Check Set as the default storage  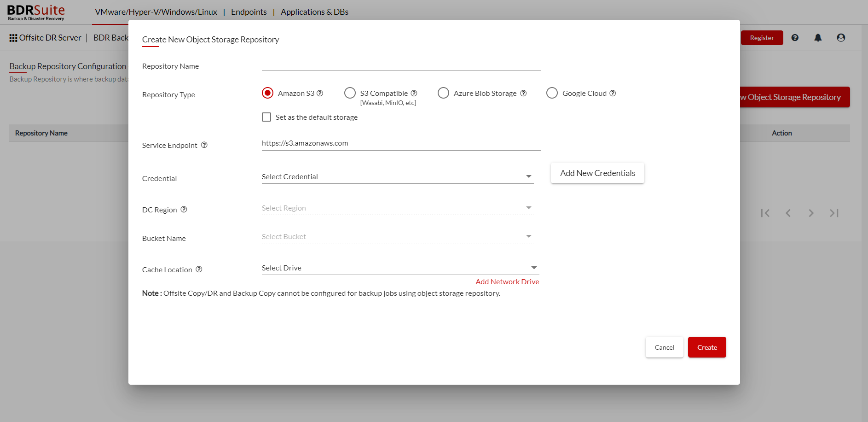(x=266, y=117)
